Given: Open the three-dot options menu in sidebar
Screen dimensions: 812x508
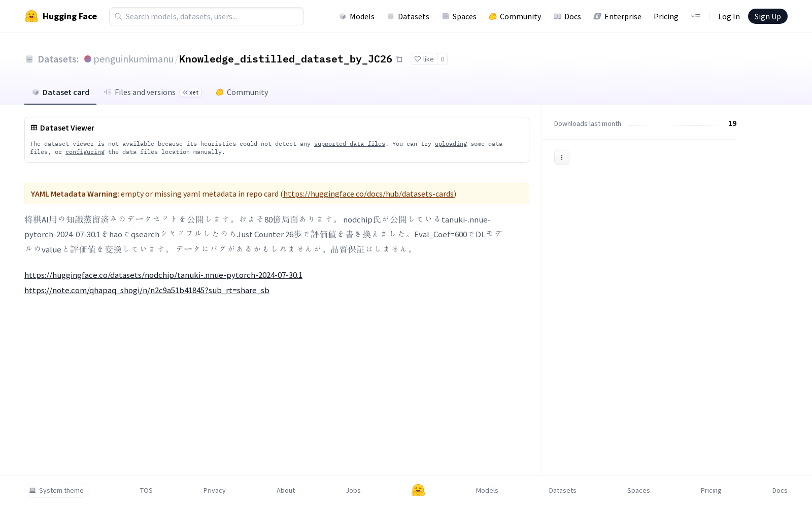Looking at the screenshot, I should [562, 157].
